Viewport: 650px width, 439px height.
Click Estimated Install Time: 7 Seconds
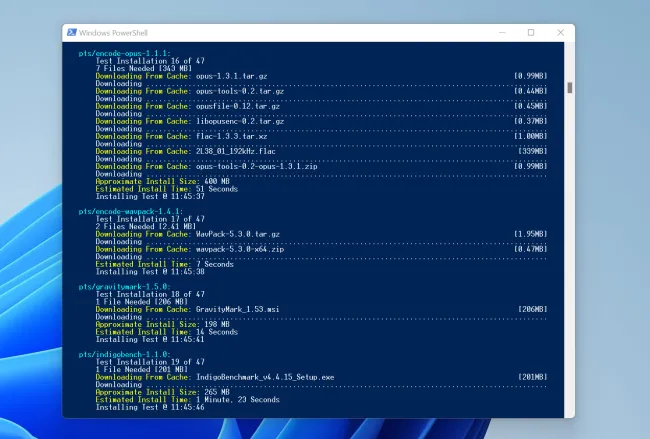pyautogui.click(x=165, y=264)
